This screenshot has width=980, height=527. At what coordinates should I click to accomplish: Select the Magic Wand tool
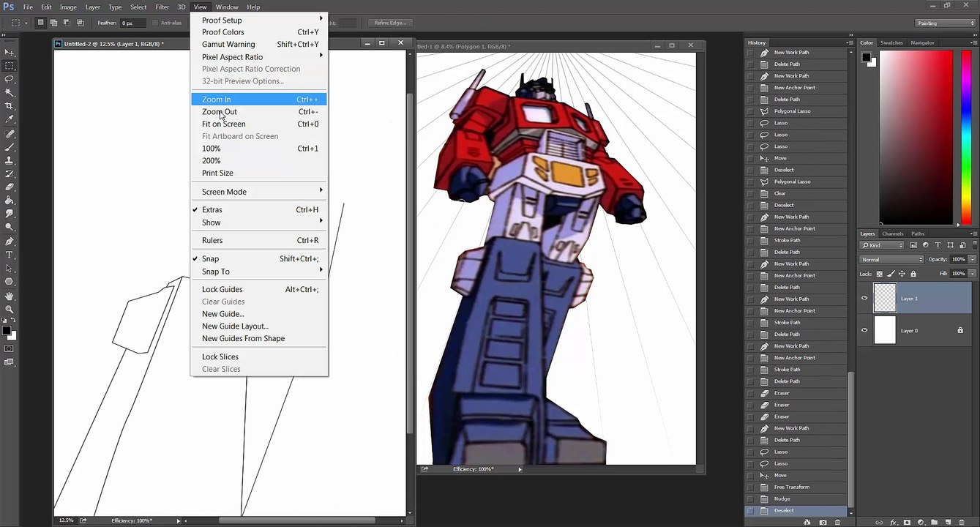(10, 92)
